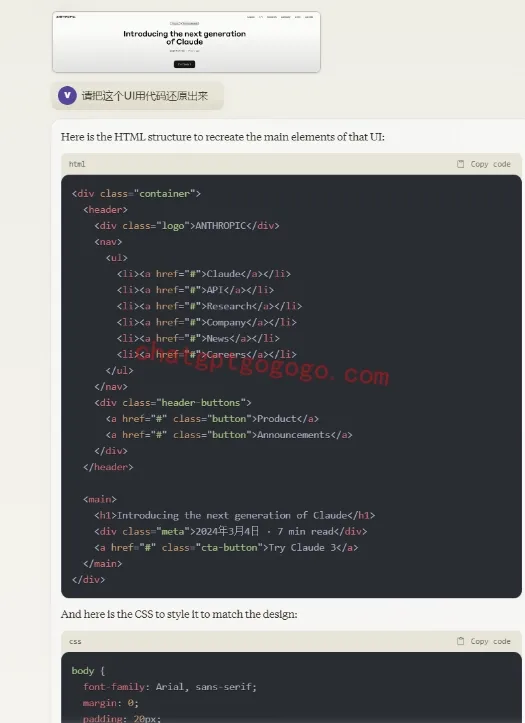Click the Try Claude 3 cta-button line
This screenshot has width=525, height=723.
[x=226, y=548]
